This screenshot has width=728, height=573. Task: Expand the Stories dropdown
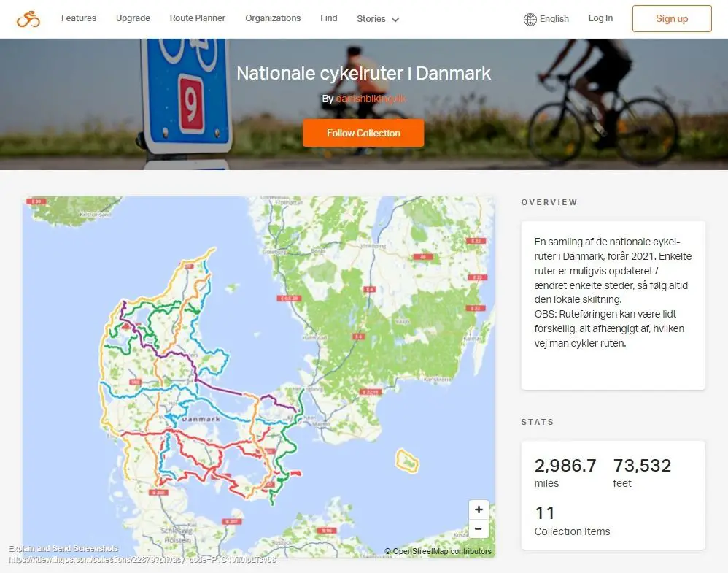378,19
